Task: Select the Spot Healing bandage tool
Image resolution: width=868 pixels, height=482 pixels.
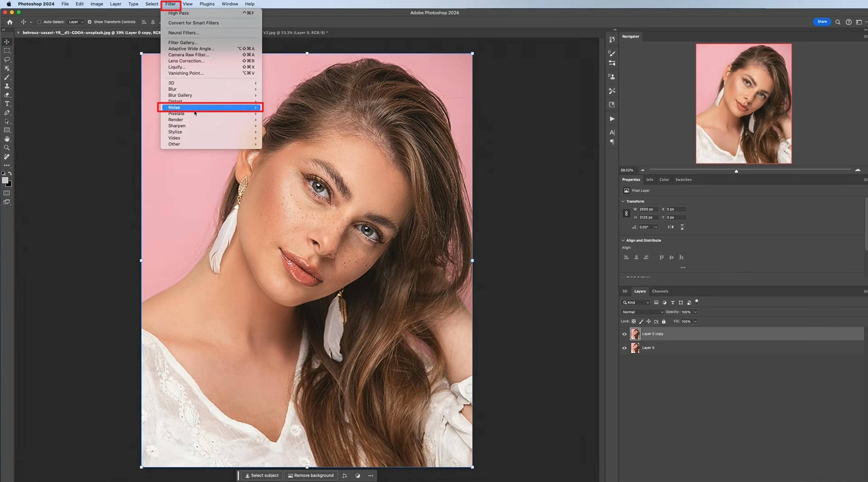Action: coord(7,156)
